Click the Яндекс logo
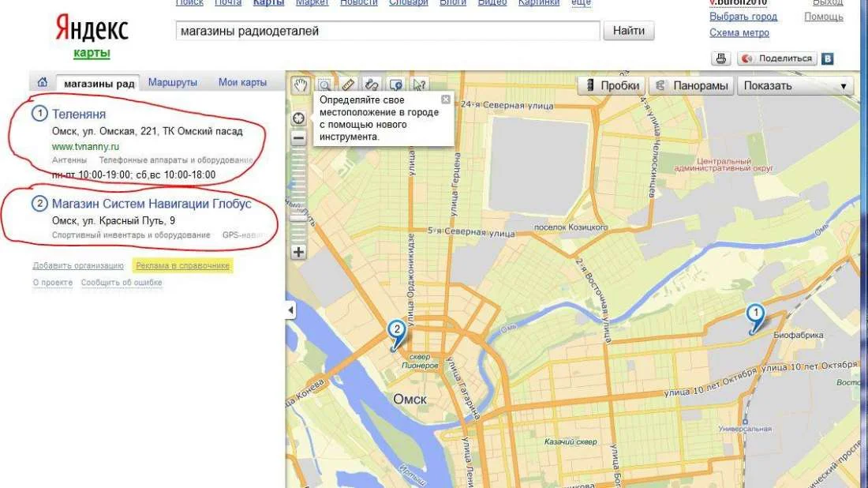The height and width of the screenshot is (488, 868). pyautogui.click(x=92, y=28)
